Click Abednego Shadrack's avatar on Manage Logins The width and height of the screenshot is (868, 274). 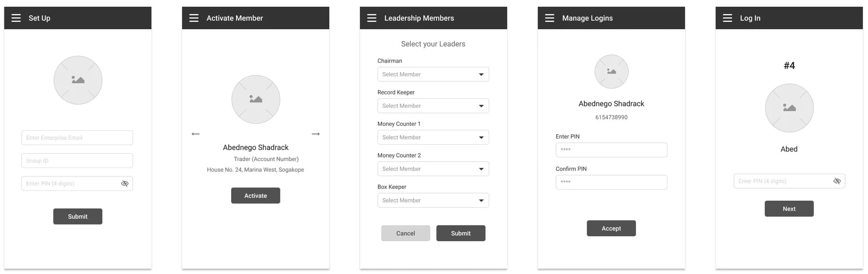tap(611, 71)
